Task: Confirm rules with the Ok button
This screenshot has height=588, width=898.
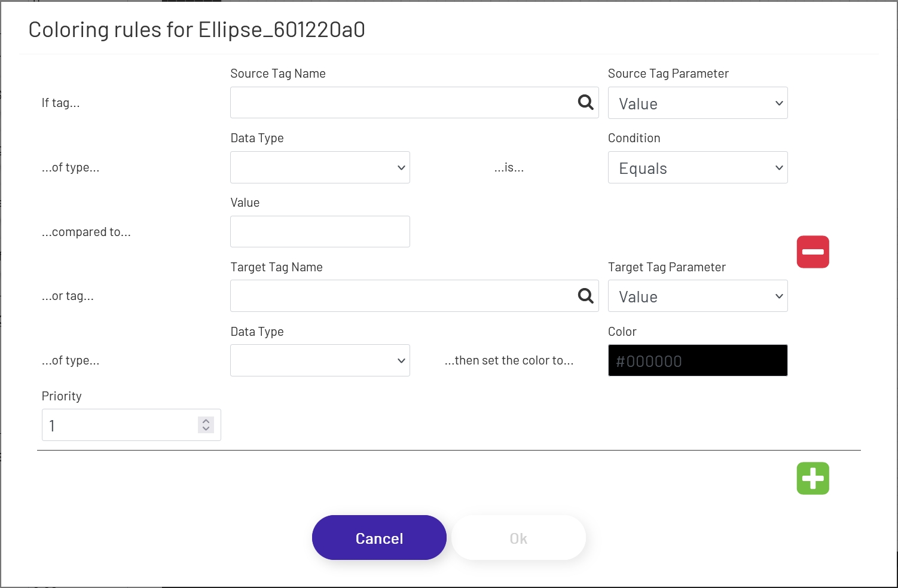Action: 518,538
